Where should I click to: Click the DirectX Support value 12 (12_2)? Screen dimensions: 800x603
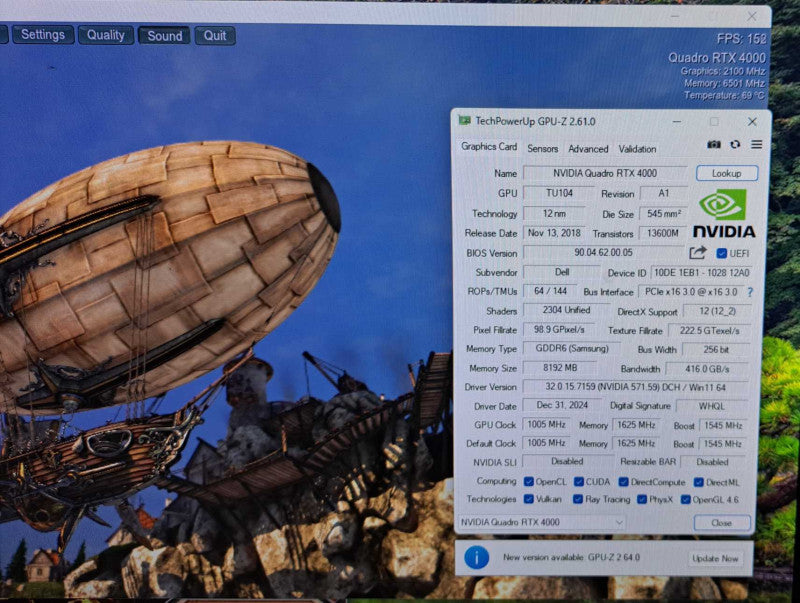click(x=717, y=311)
